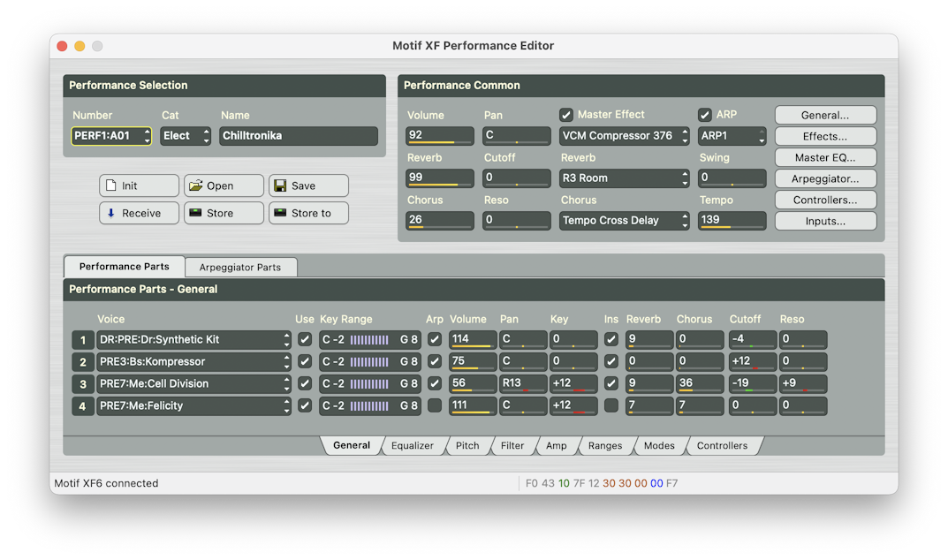Adjust the Performance Common Volume slider

point(439,136)
